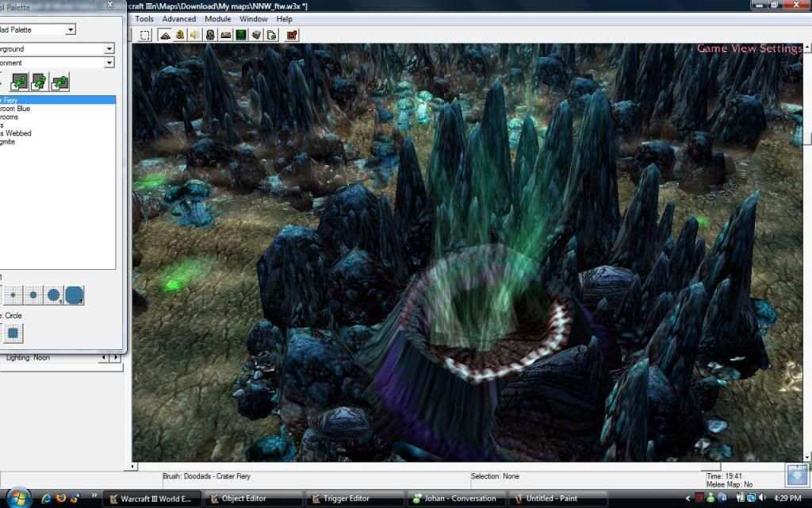Open the Help menu
812x508 pixels.
[285, 19]
